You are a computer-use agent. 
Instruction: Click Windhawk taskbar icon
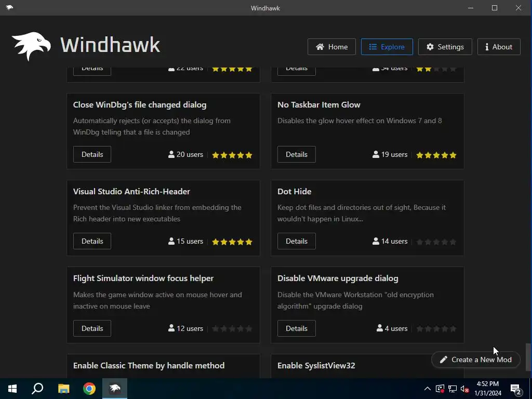click(115, 389)
